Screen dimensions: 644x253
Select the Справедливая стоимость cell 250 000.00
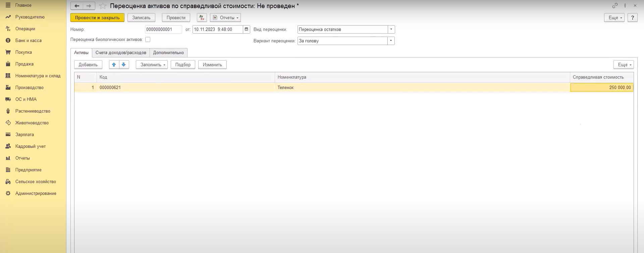(602, 87)
